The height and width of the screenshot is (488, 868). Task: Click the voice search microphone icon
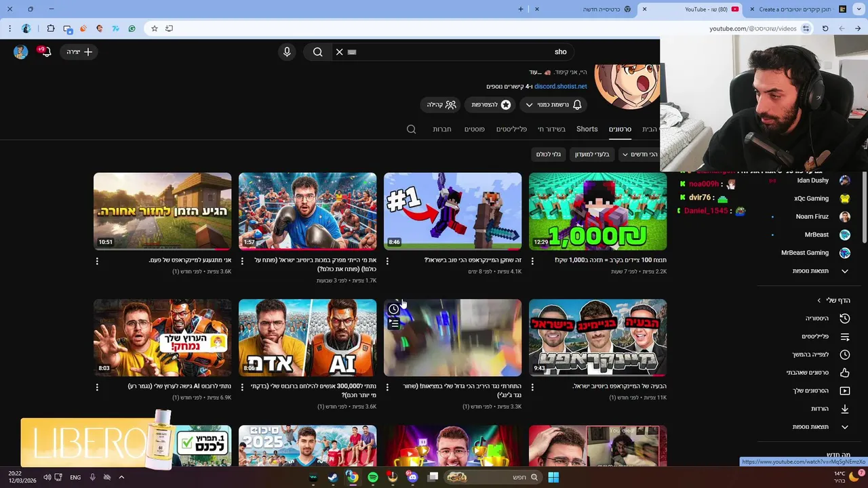tap(287, 52)
